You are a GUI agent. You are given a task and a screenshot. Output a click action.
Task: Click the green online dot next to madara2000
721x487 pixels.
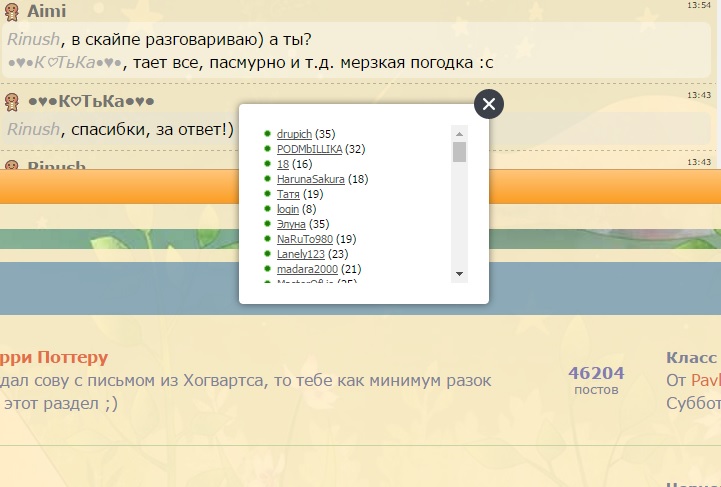268,270
